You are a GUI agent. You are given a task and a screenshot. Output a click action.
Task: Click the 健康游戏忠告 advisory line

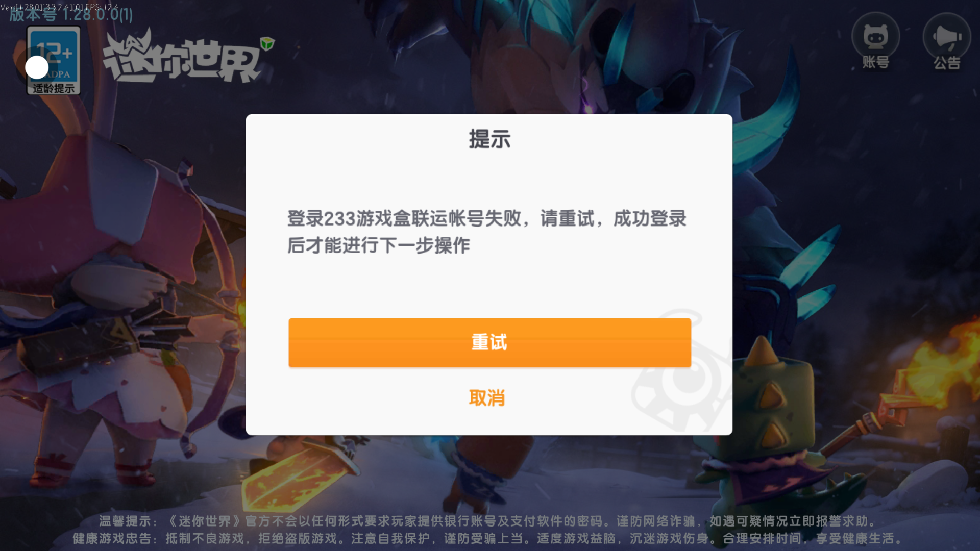(x=488, y=538)
